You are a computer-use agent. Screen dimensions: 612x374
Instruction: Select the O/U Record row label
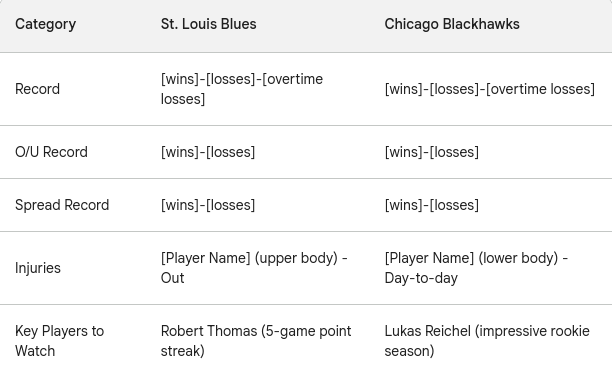tap(51, 152)
